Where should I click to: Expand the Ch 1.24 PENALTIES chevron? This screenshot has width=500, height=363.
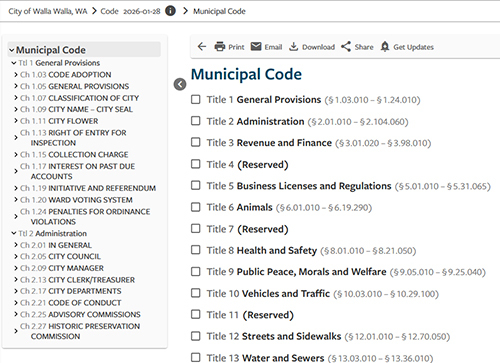pos(16,216)
